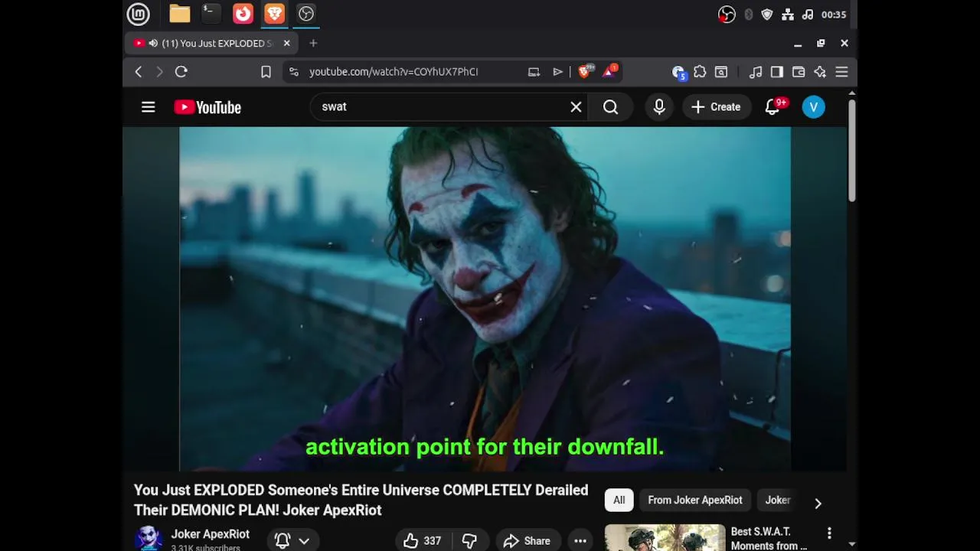Open Bluetooth tray icon
Image resolution: width=980 pixels, height=551 pixels.
[x=748, y=15]
